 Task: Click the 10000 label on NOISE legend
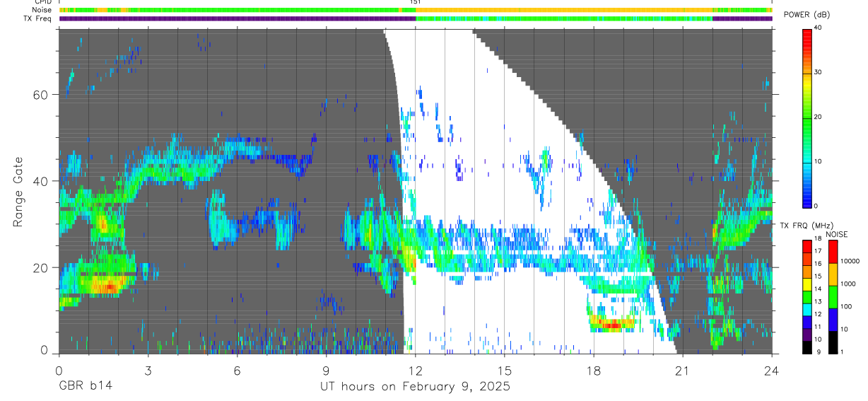[850, 261]
